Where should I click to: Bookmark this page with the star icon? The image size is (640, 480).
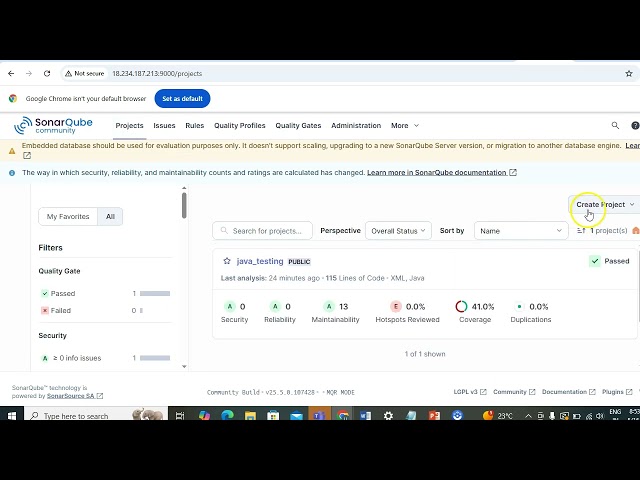coord(629,73)
